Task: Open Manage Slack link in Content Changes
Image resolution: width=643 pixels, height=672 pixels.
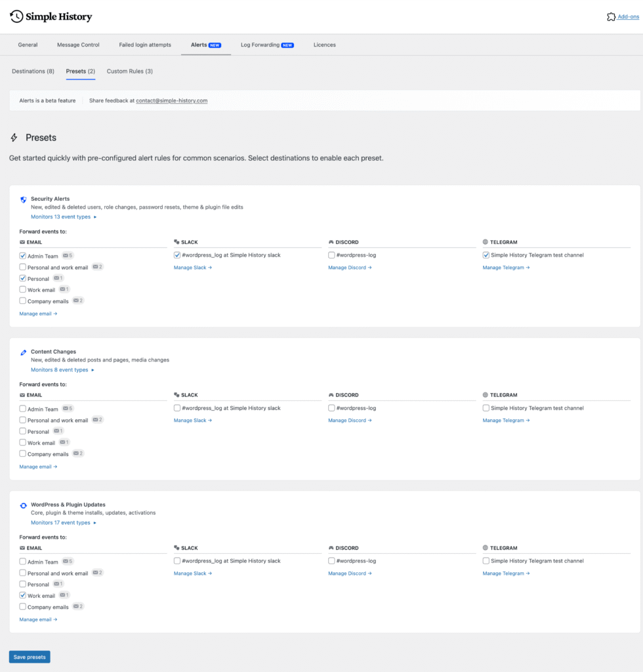Action: pos(192,421)
